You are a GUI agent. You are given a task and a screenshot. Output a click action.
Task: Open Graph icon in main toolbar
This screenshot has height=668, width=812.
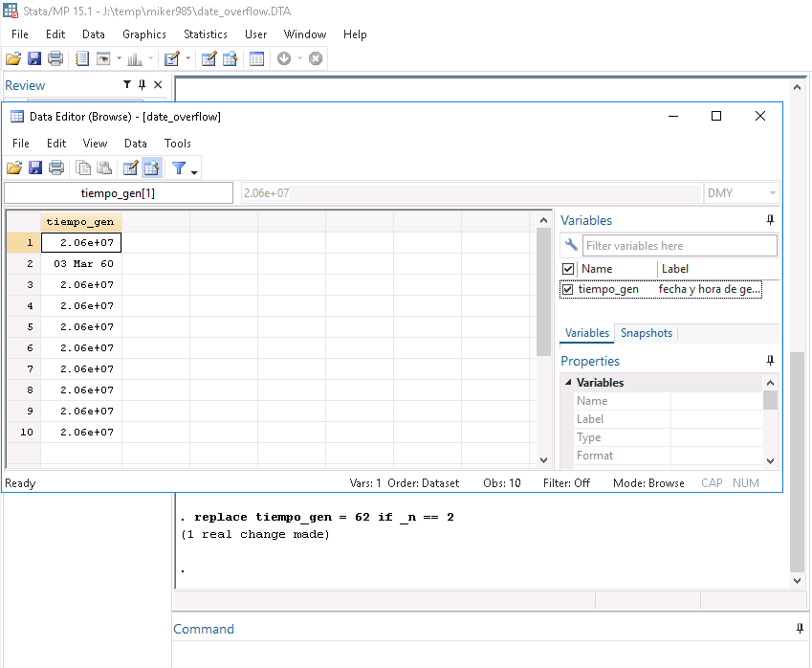[135, 58]
